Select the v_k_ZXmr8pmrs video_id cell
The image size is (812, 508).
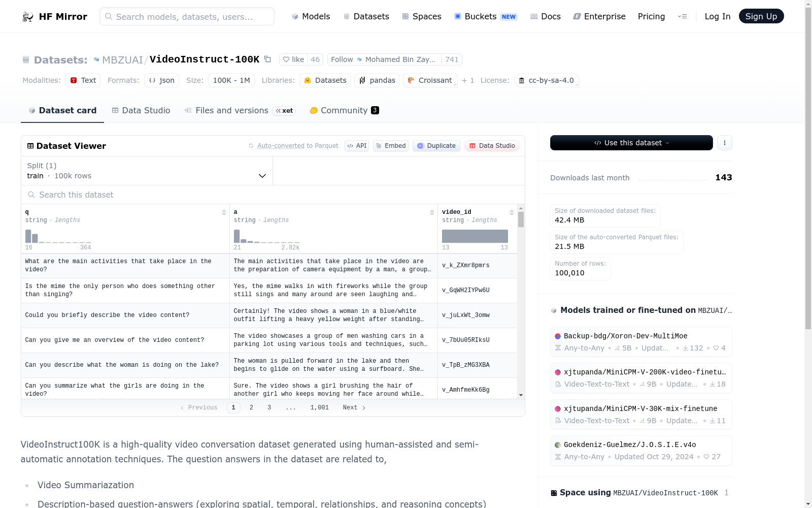coord(477,265)
